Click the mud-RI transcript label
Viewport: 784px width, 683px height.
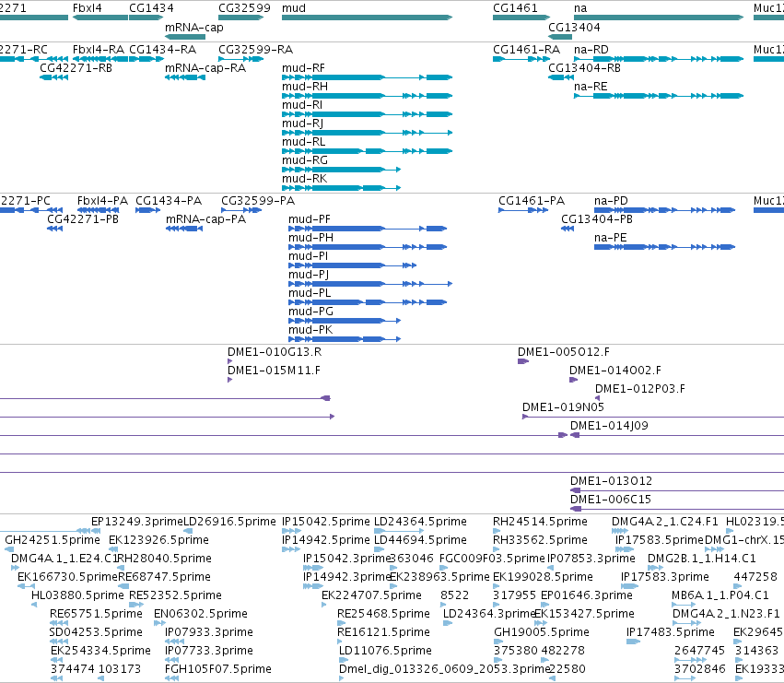302,104
